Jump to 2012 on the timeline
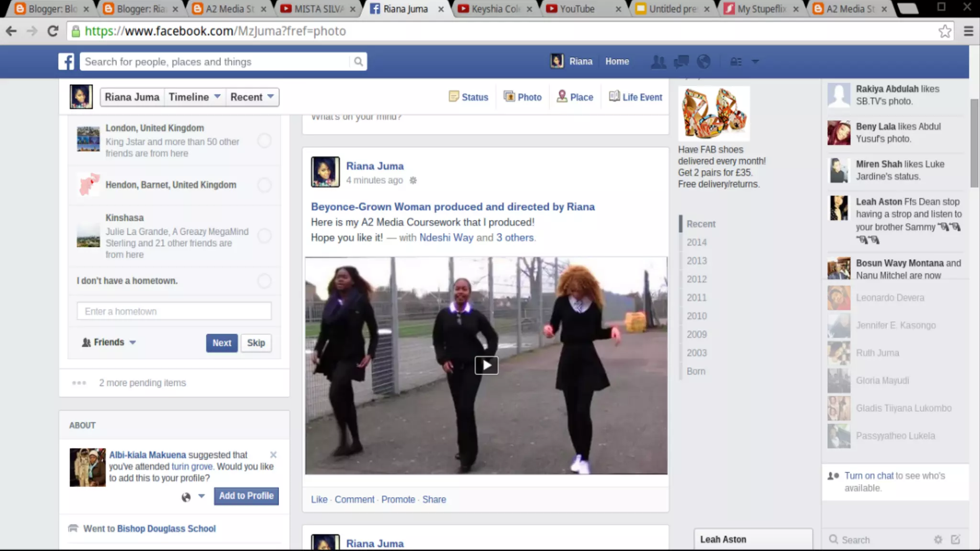 click(x=697, y=279)
